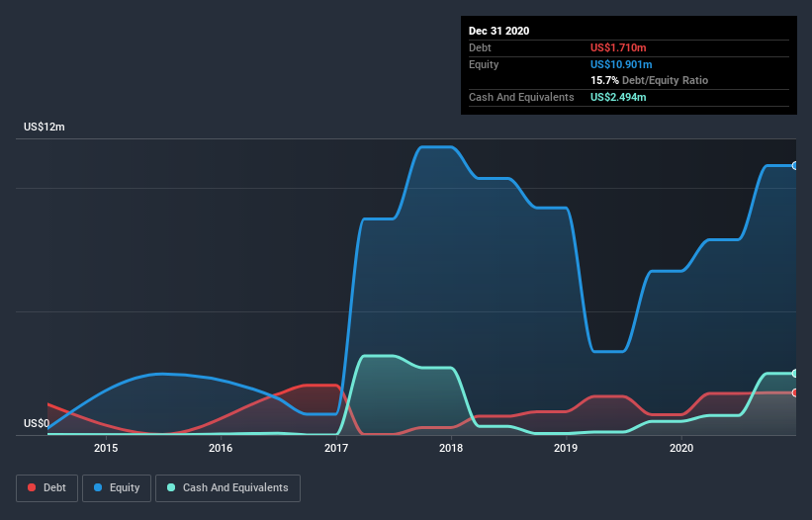
Task: Click the US$12m y-axis label
Action: pos(45,127)
